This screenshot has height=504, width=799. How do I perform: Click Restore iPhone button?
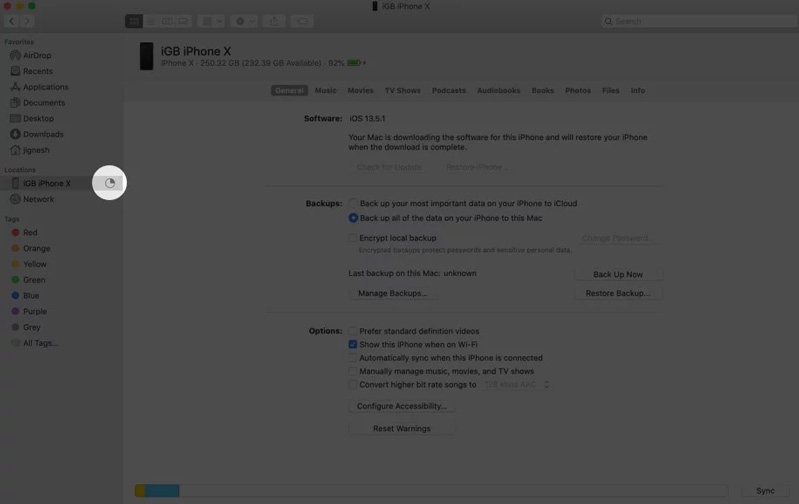pos(476,167)
